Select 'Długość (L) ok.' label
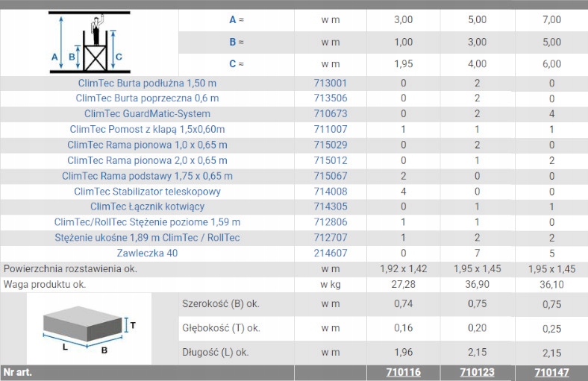The image size is (588, 381). tap(215, 353)
